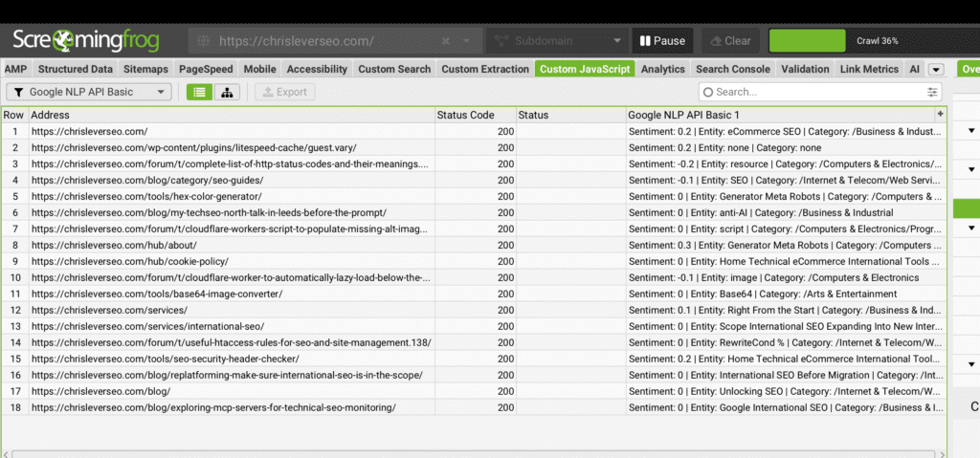Click the Screaming Frog logo

click(x=86, y=41)
